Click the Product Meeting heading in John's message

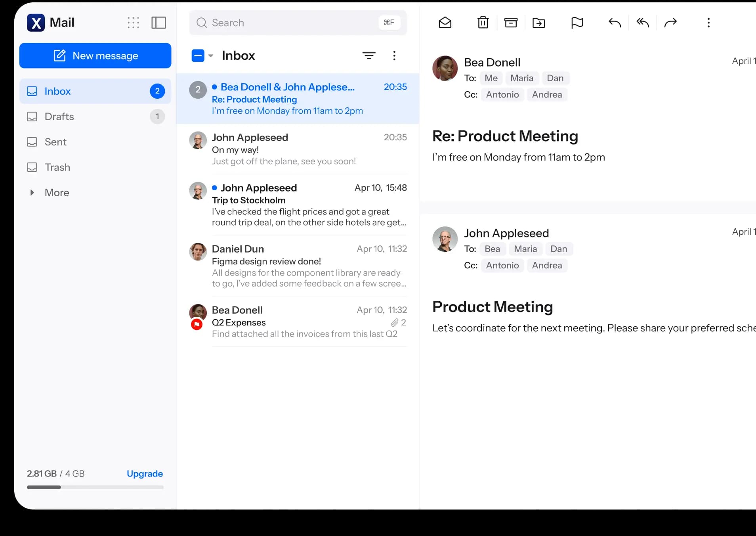click(x=493, y=307)
